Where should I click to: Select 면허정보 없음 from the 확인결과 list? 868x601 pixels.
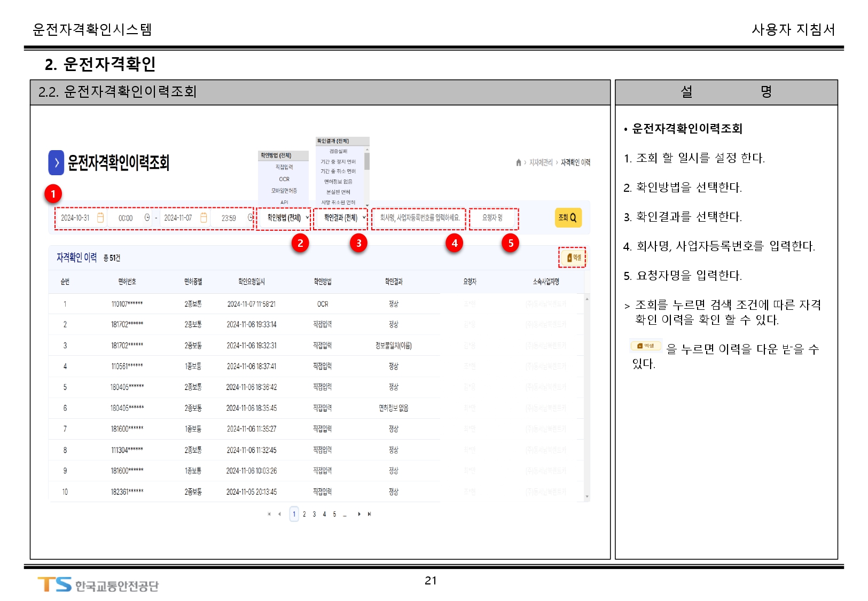click(338, 182)
